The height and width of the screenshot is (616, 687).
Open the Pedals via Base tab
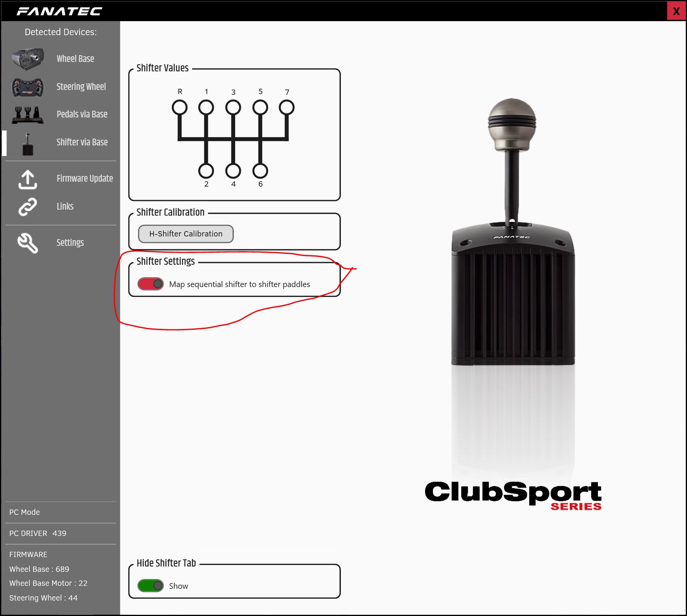tap(82, 114)
